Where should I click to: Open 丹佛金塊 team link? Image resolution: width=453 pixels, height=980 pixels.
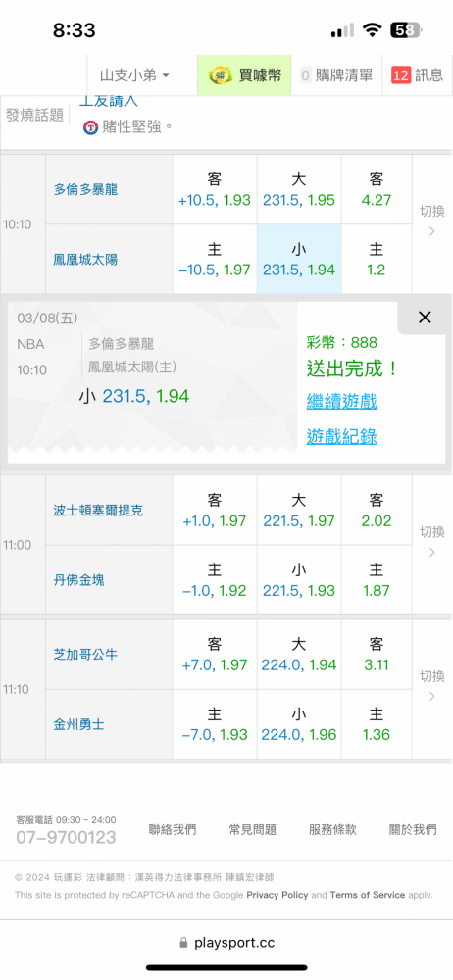pyautogui.click(x=78, y=580)
